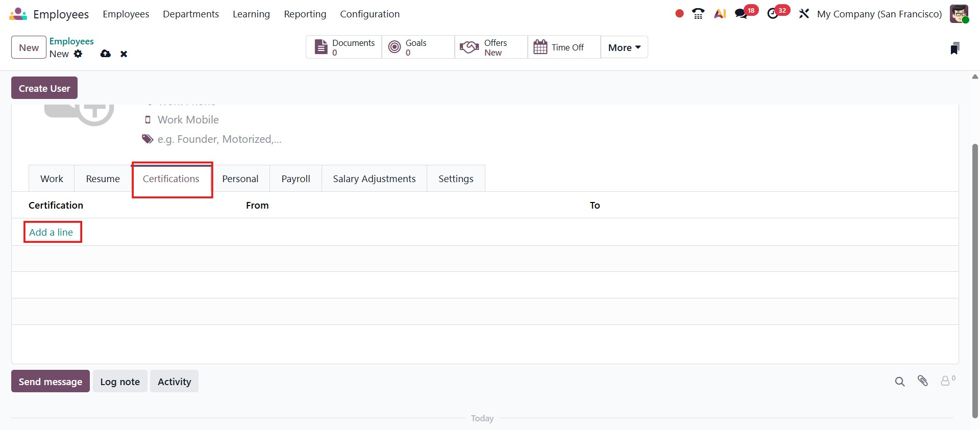Open the debug tools wrench icon
The height and width of the screenshot is (430, 980).
coord(804,14)
